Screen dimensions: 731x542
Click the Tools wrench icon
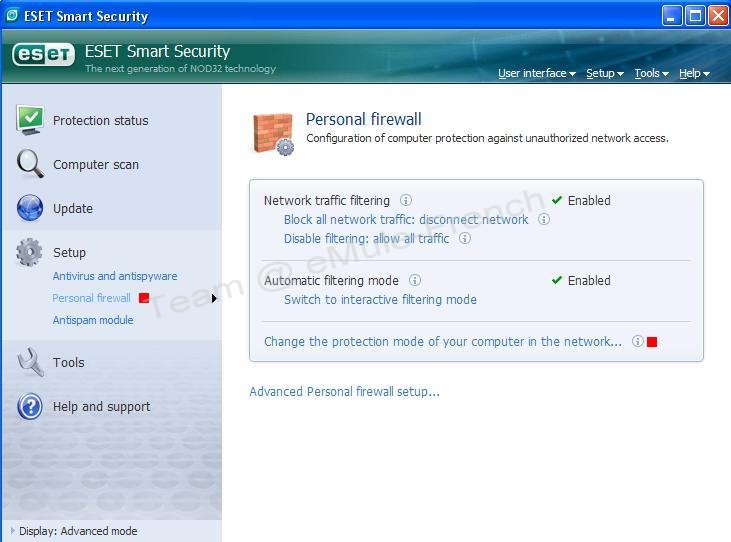pos(31,362)
